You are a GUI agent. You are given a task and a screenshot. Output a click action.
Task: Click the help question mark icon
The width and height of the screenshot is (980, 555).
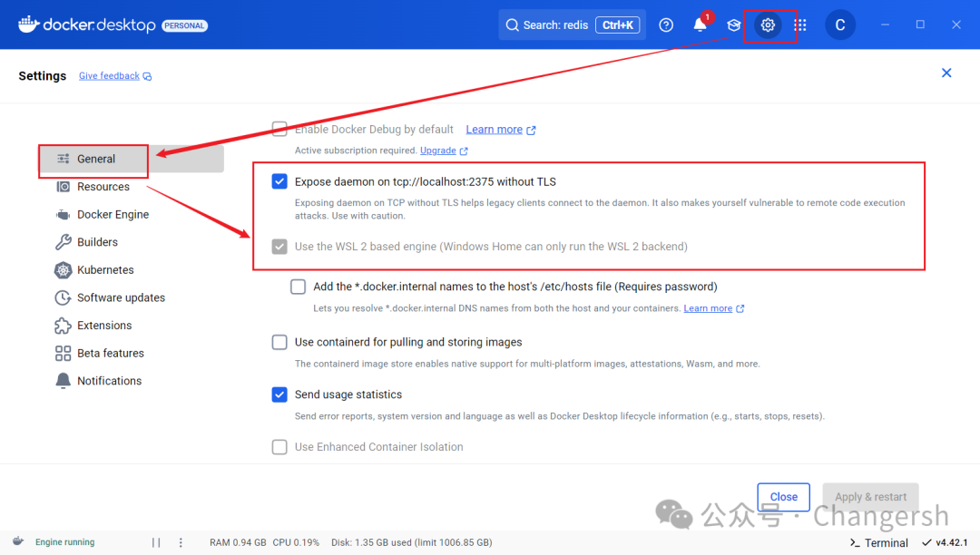[x=666, y=25]
